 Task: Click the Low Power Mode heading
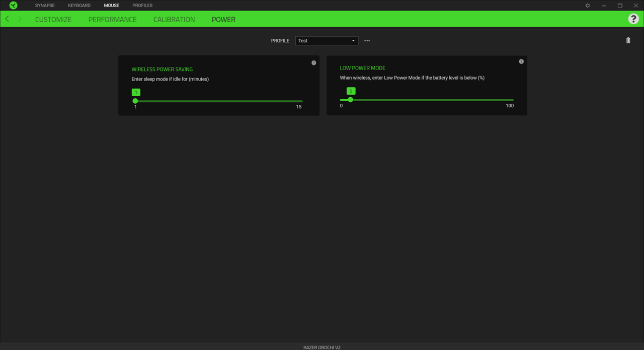pyautogui.click(x=363, y=68)
